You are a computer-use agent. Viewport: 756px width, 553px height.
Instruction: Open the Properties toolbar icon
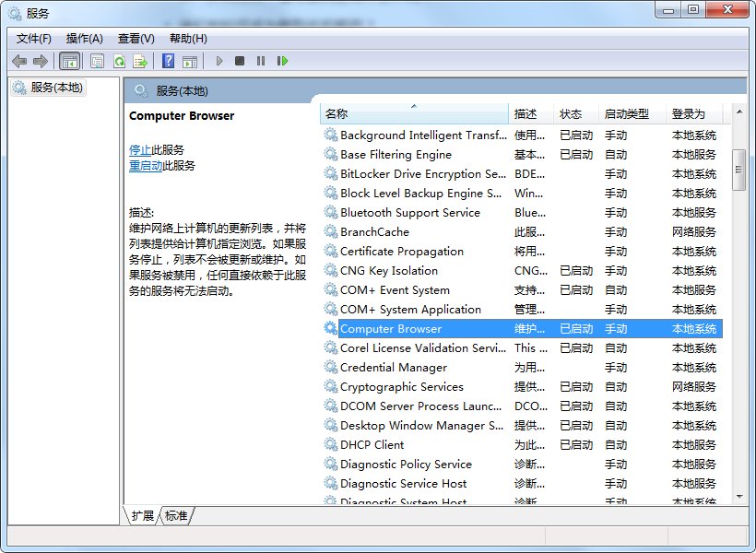(97, 61)
